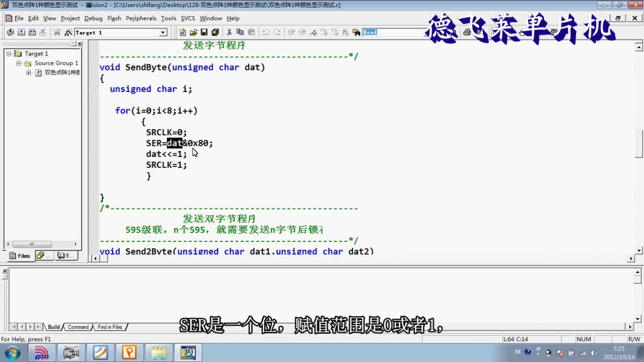Click the SendByte function name in code

(x=146, y=67)
